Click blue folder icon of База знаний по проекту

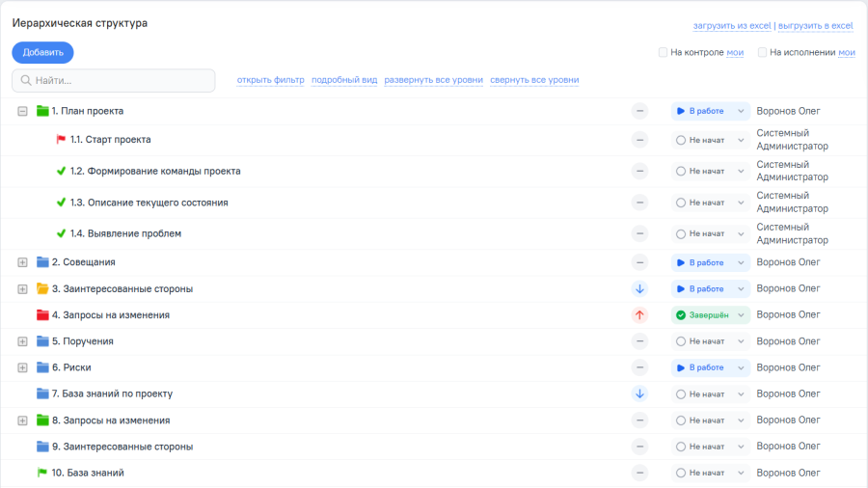pyautogui.click(x=42, y=393)
